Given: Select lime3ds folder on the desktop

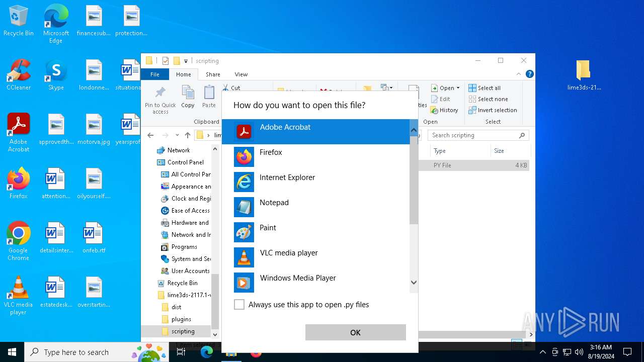Looking at the screenshot, I should coord(584,75).
